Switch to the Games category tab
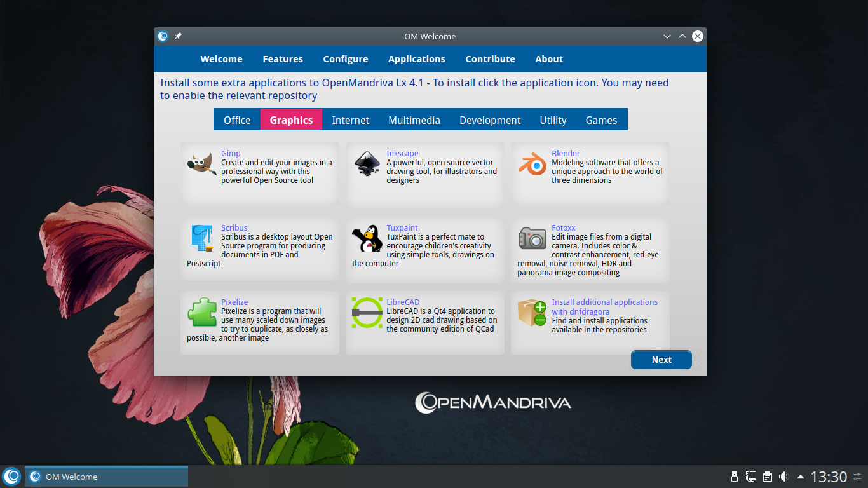The image size is (868, 488). [601, 120]
